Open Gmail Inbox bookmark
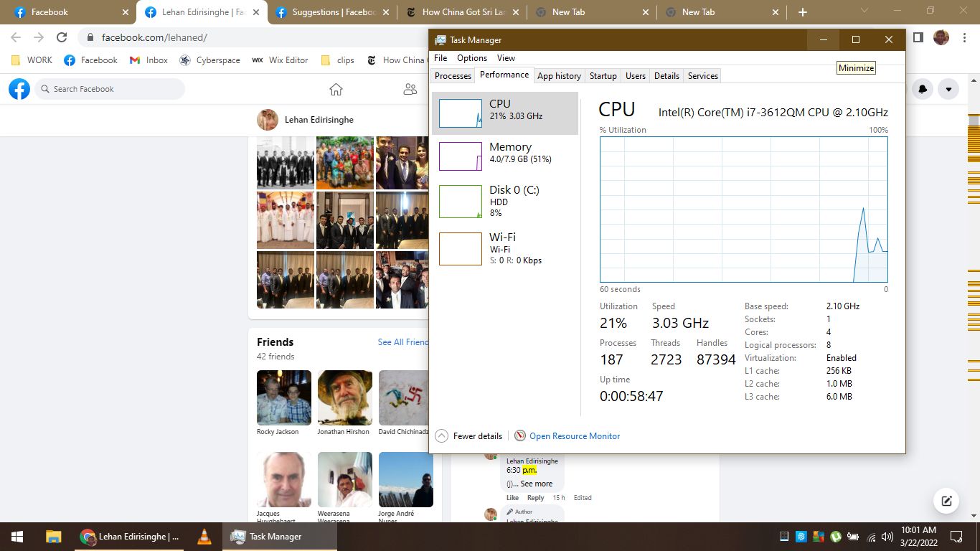The width and height of the screenshot is (980, 551). tap(149, 60)
